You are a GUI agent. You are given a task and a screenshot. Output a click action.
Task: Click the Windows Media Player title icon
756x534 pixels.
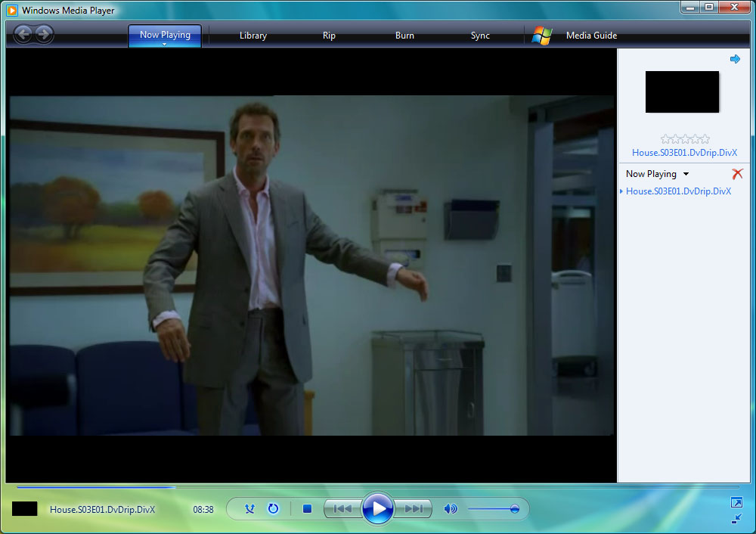pos(12,10)
